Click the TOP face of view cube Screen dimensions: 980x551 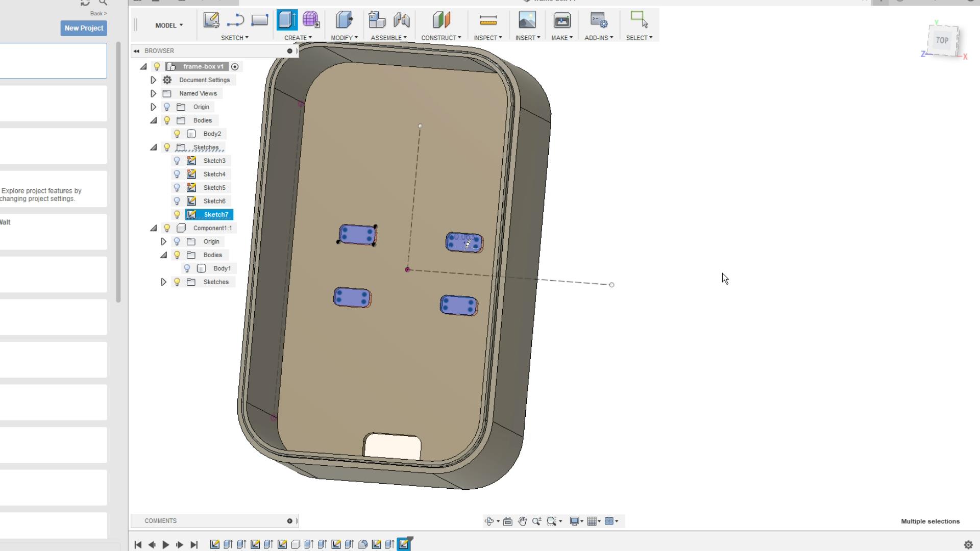(942, 40)
